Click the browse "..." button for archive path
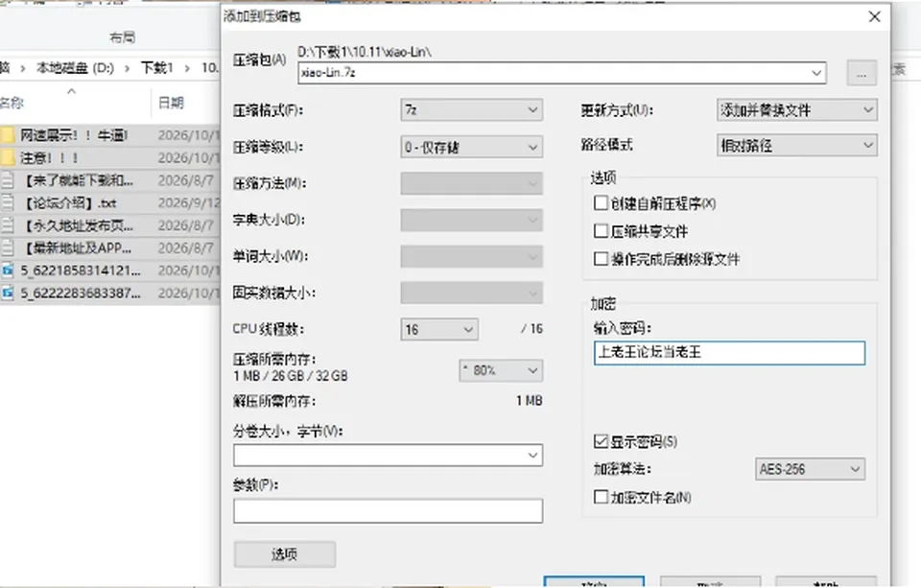921x588 pixels. [x=862, y=73]
